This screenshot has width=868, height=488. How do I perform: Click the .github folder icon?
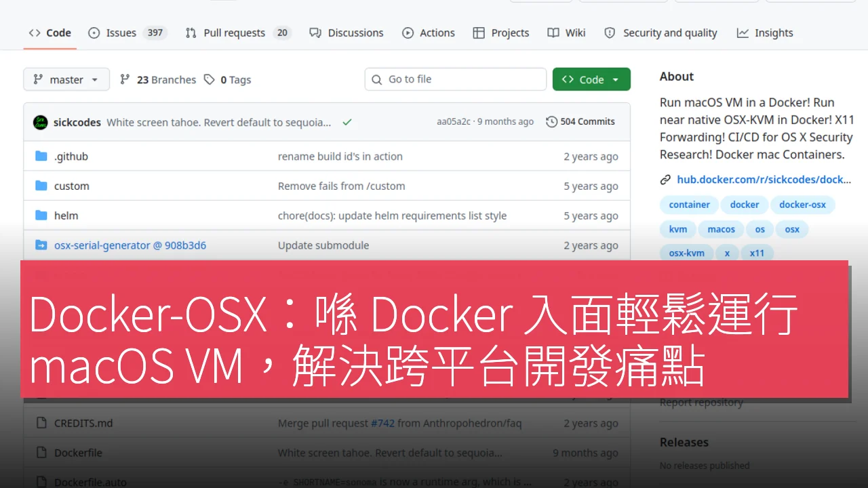(41, 157)
